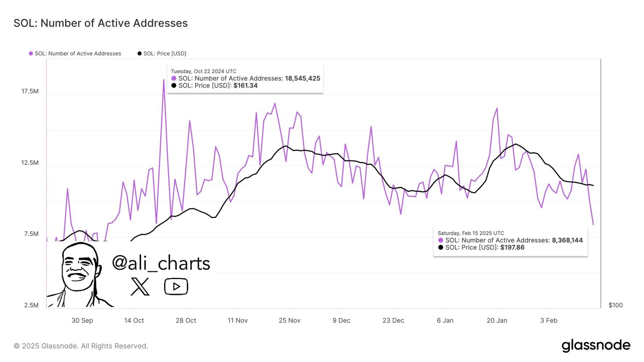
Task: Click the black dot in the February tooltip
Action: pyautogui.click(x=441, y=247)
